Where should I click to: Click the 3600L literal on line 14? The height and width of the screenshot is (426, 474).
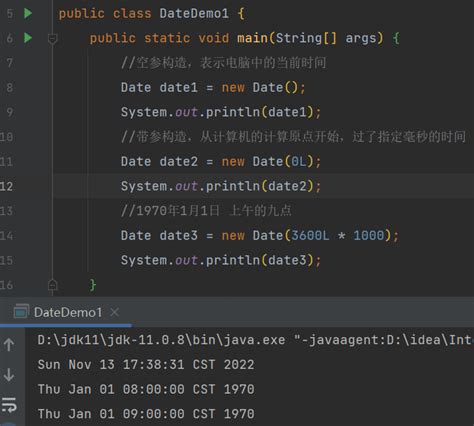pyautogui.click(x=310, y=236)
